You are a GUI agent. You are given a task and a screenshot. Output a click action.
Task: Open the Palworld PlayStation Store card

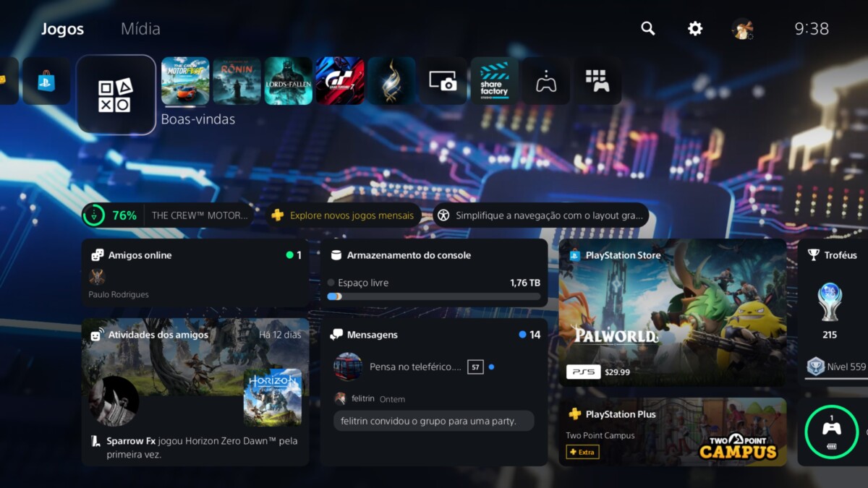pos(673,312)
